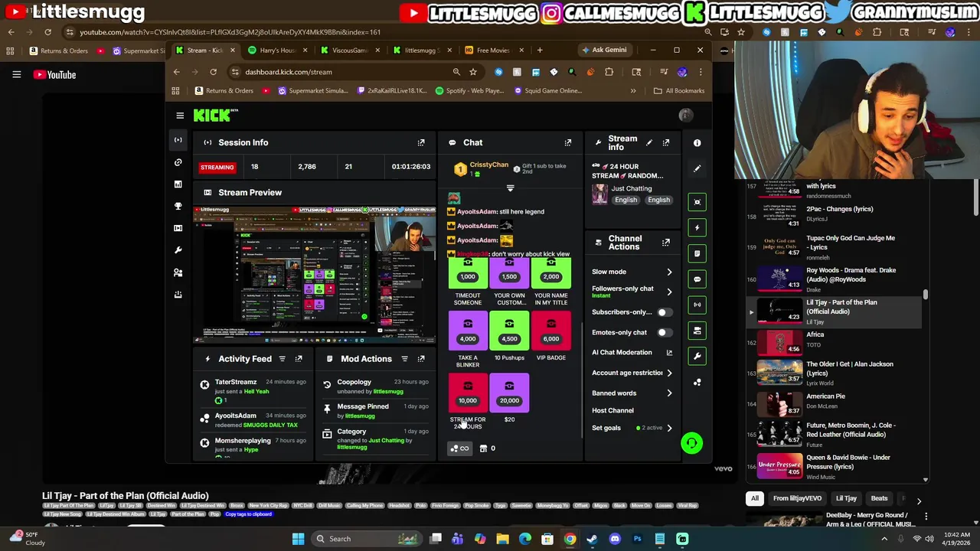Play American Pie in YouTube playlist
Screen dimensions: 980x551
tap(835, 403)
